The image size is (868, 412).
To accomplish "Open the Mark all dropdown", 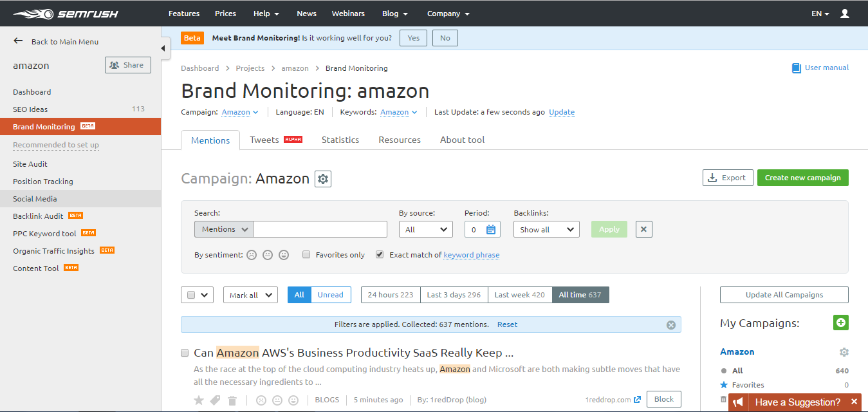I will 250,295.
